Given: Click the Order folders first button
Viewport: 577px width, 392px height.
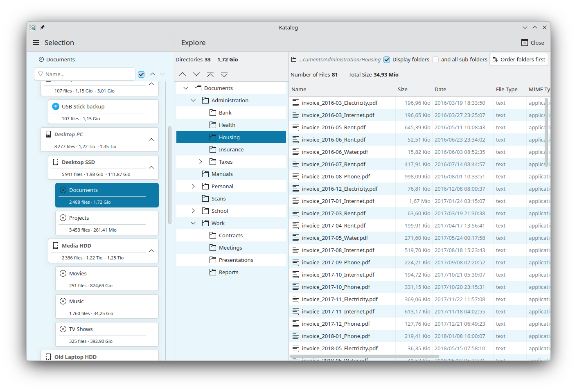Looking at the screenshot, I should [519, 59].
